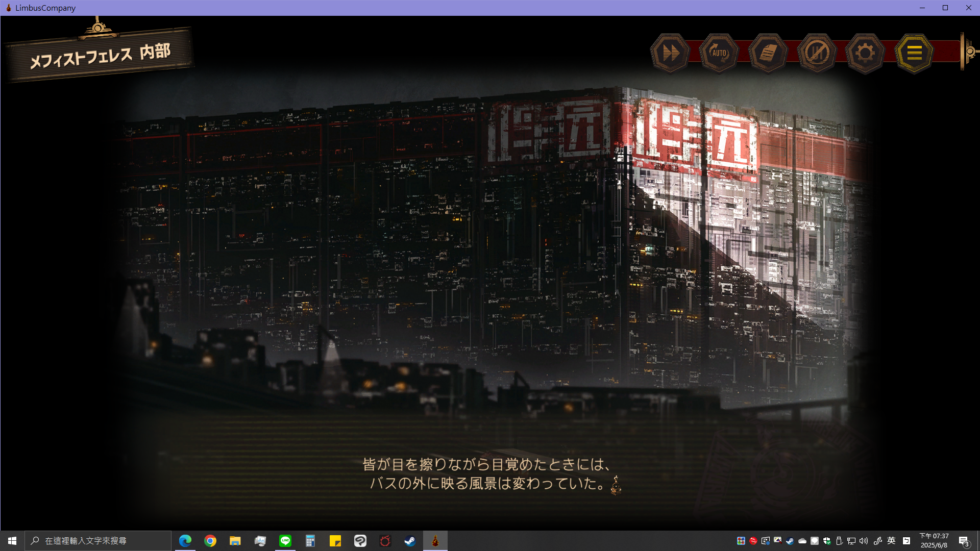Open OneDrive cloud tray icon
This screenshot has height=551, width=980.
tap(802, 541)
